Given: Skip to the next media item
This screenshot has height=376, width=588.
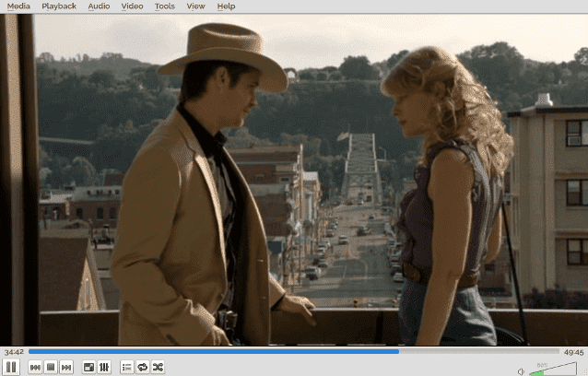Looking at the screenshot, I should 66,368.
